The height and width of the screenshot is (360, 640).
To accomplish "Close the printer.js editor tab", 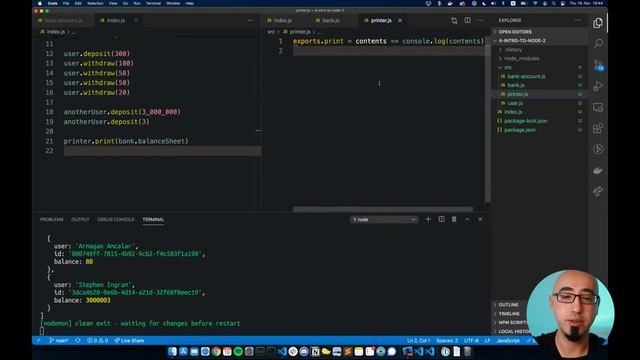I will click(x=400, y=20).
